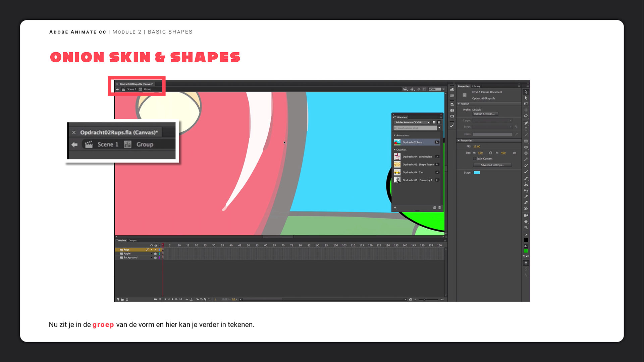The image size is (644, 362).
Task: Unlock the Apple layer
Action: click(x=155, y=254)
